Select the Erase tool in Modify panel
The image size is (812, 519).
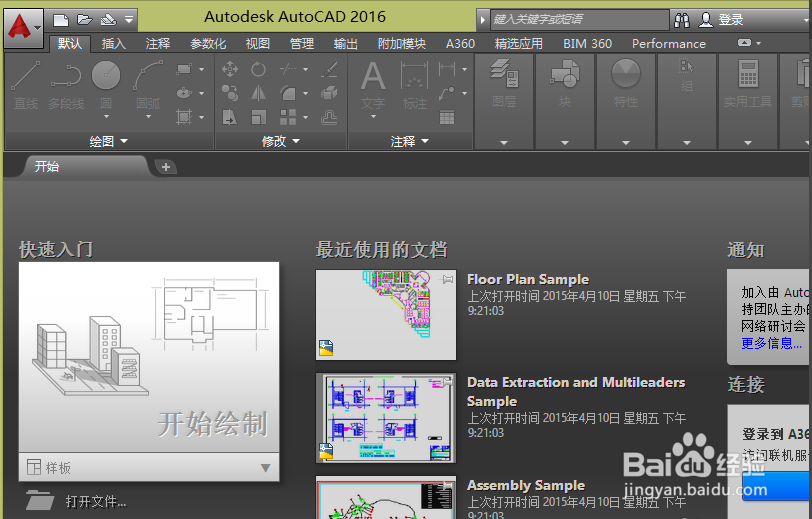(x=329, y=69)
